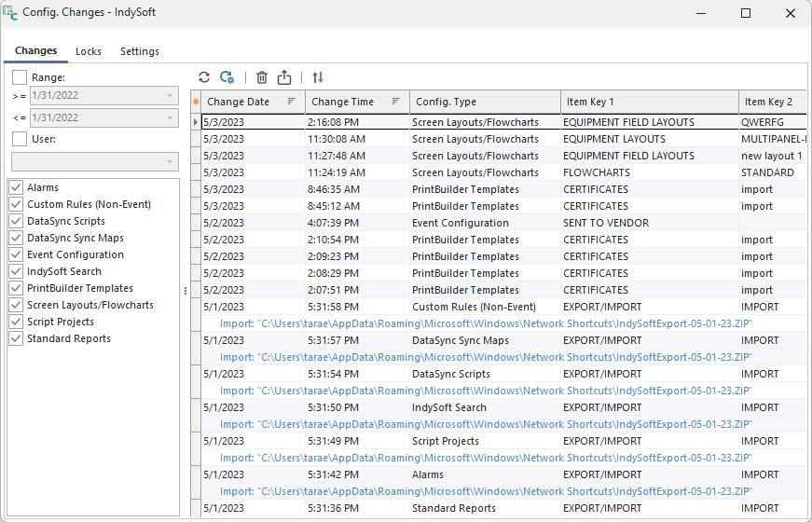This screenshot has width=812, height=522.
Task: Select the new layout 1 cell
Action: pos(773,156)
